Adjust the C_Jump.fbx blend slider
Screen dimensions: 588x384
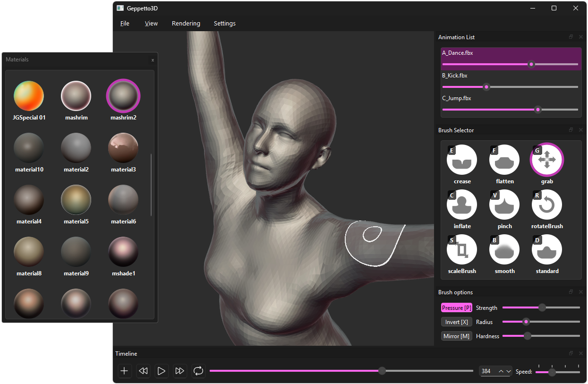[510, 110]
